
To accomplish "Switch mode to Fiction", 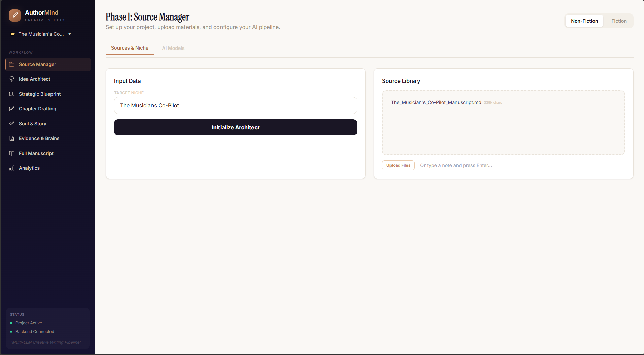I will (x=619, y=21).
